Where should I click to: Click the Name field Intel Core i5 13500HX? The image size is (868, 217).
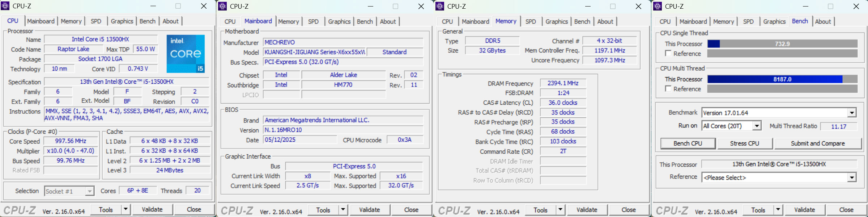tap(101, 39)
